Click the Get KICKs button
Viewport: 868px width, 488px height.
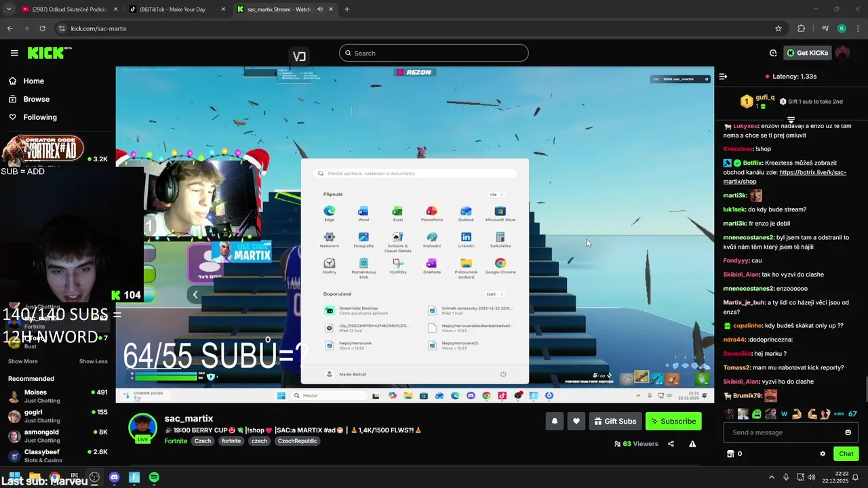pos(807,53)
